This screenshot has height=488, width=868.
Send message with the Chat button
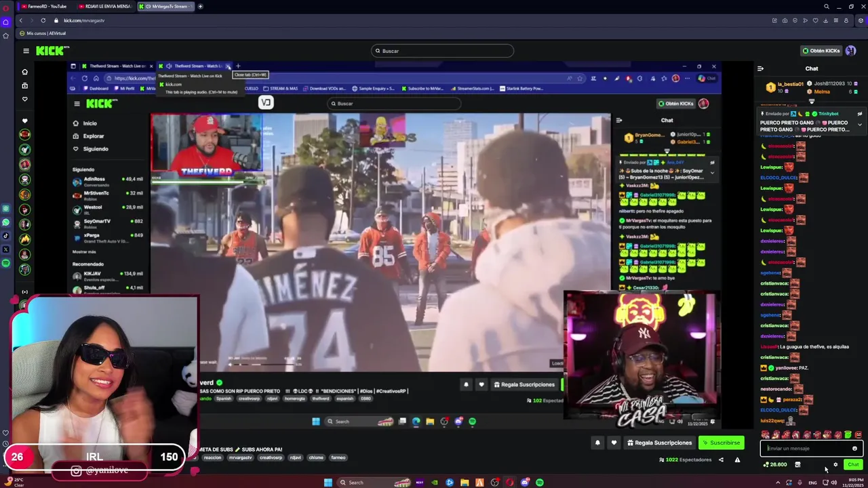[853, 464]
